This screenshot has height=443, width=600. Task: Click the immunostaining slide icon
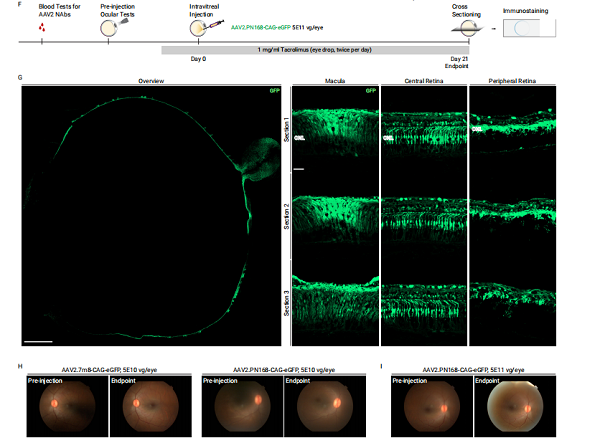529,28
